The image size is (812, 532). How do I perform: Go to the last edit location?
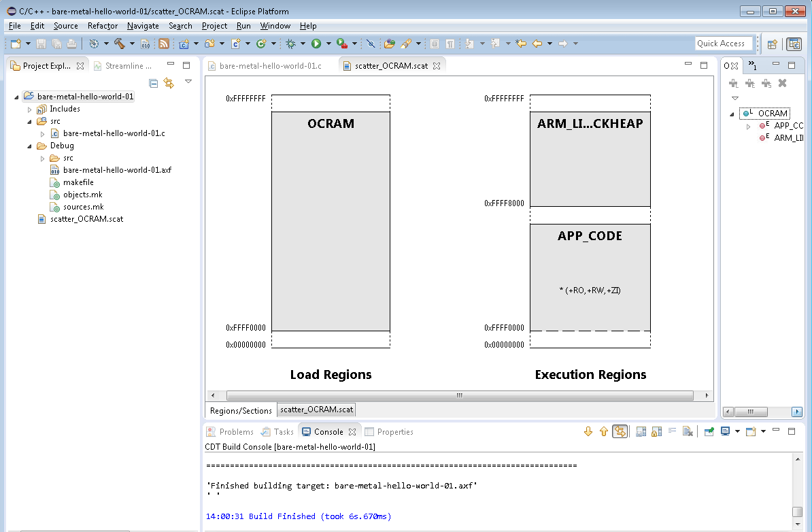[x=521, y=44]
